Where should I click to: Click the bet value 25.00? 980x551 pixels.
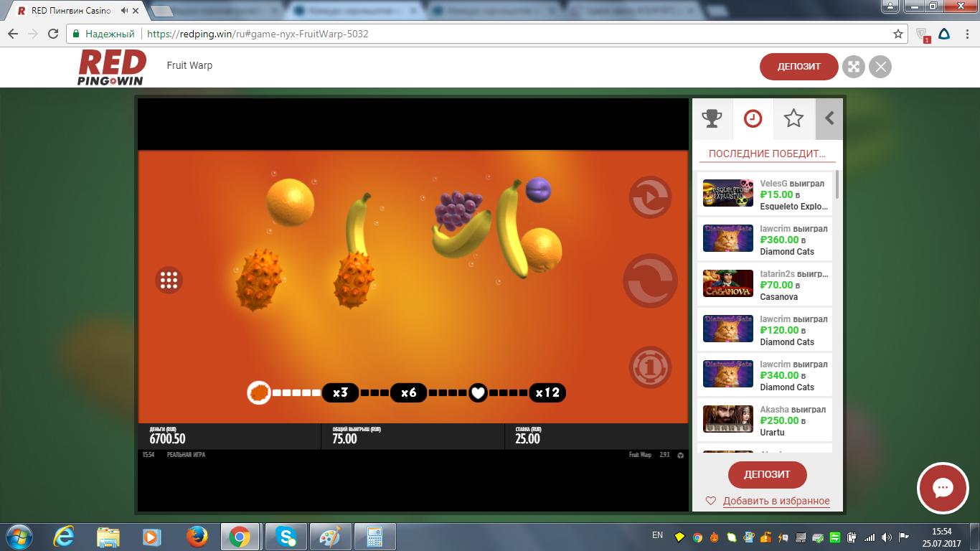(527, 439)
